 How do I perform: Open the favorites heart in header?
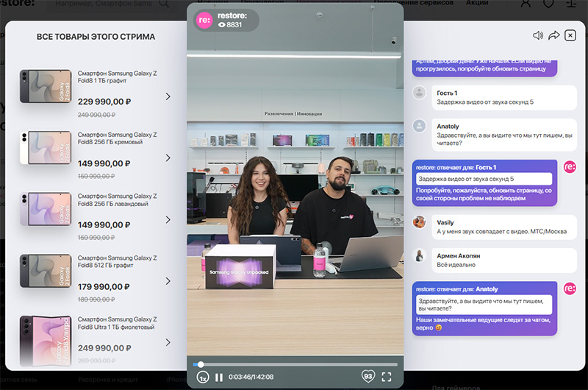[548, 4]
